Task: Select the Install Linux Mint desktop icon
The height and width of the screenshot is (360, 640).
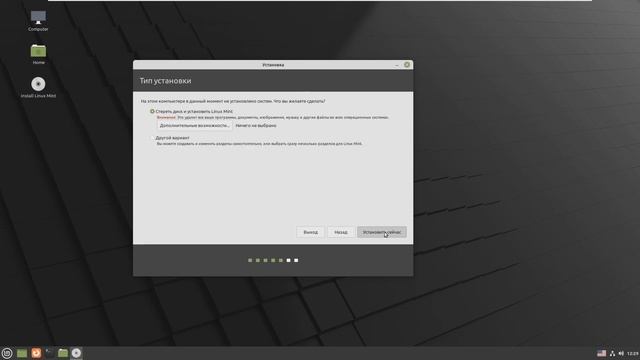Action: point(38,87)
